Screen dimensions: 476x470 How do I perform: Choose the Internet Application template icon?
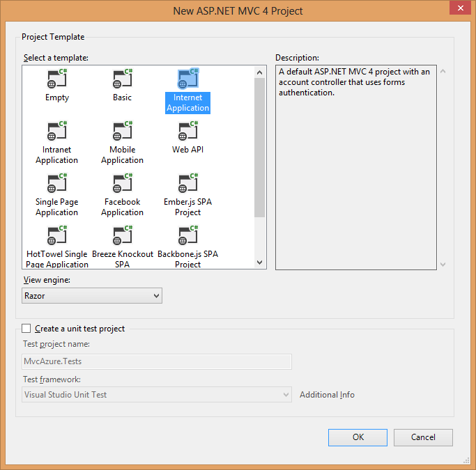pyautogui.click(x=188, y=79)
